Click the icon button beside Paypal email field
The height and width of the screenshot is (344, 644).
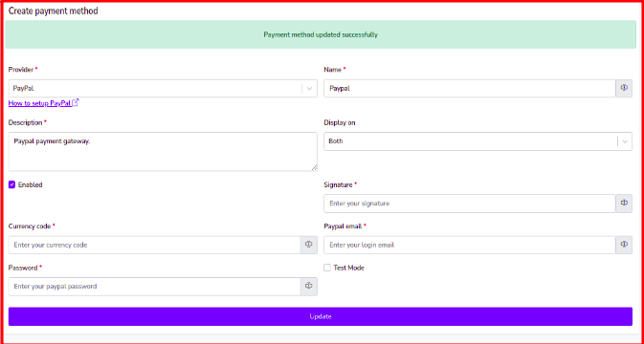tap(624, 245)
